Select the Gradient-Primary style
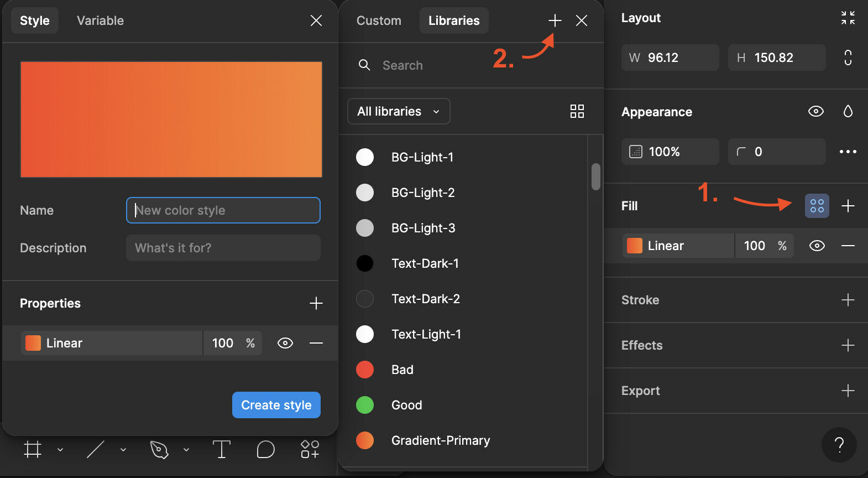The width and height of the screenshot is (868, 478). pos(463,440)
